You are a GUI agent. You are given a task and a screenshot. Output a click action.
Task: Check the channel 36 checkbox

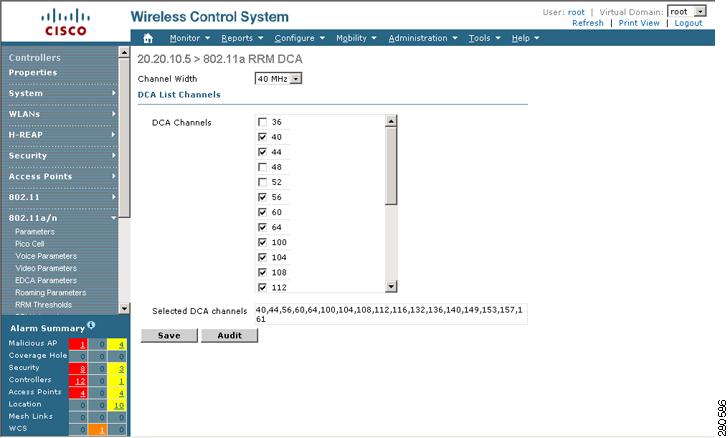tap(262, 122)
